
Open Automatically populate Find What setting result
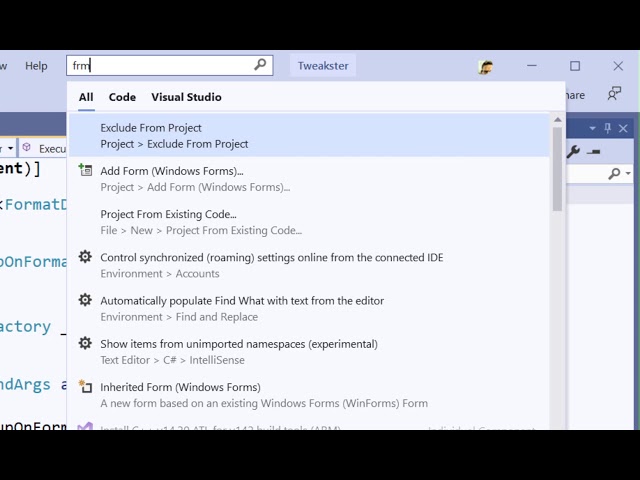[309, 309]
